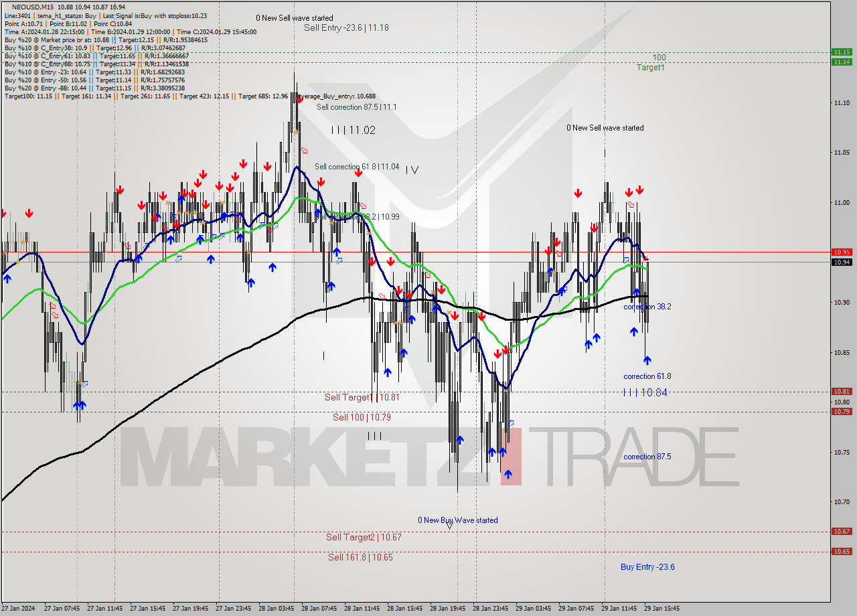Image resolution: width=857 pixels, height=616 pixels.
Task: Select the green 11.14 price tag on axis
Action: click(x=842, y=62)
